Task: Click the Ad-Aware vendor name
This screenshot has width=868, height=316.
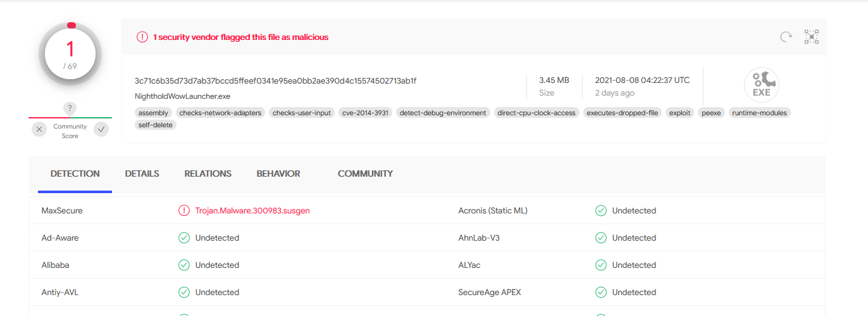Action: [x=60, y=238]
